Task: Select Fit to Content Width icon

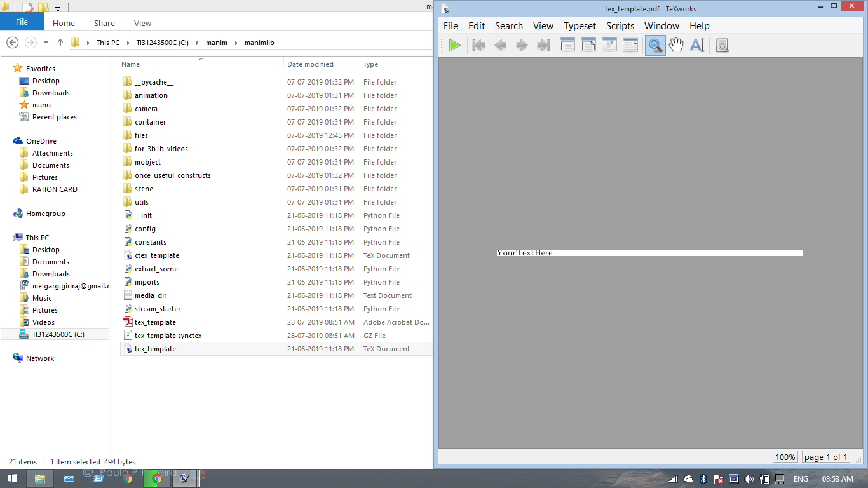Action: 630,45
